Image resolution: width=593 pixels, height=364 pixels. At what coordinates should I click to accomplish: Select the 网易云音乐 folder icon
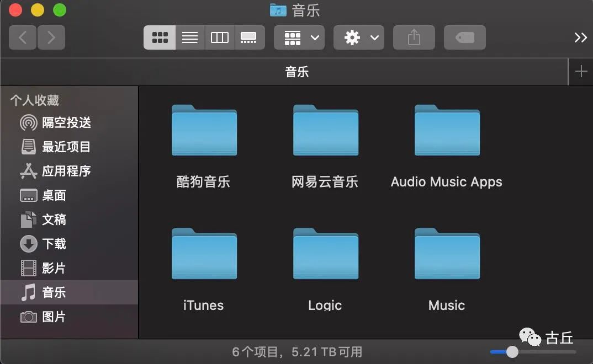pyautogui.click(x=326, y=130)
